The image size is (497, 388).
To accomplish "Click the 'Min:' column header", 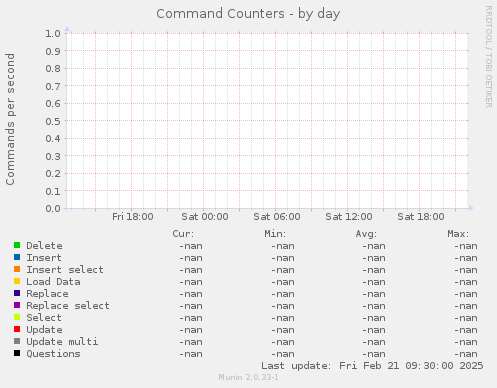I will pyautogui.click(x=275, y=234).
